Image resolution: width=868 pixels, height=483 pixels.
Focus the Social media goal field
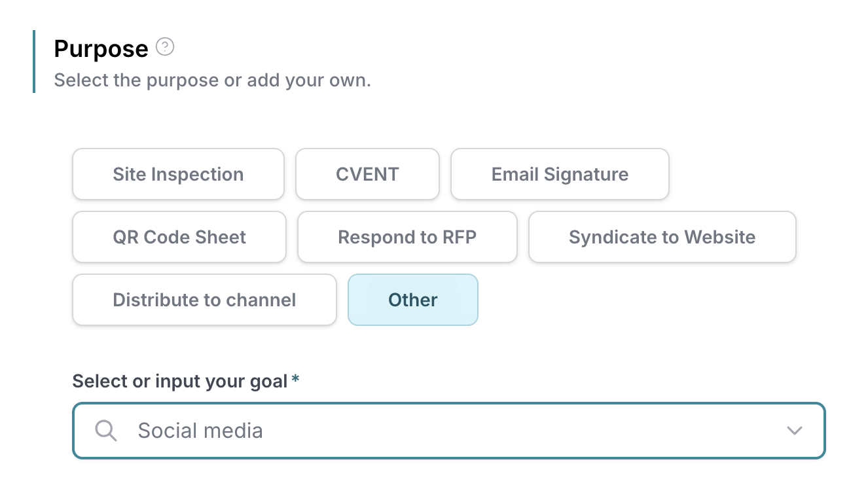pos(448,431)
